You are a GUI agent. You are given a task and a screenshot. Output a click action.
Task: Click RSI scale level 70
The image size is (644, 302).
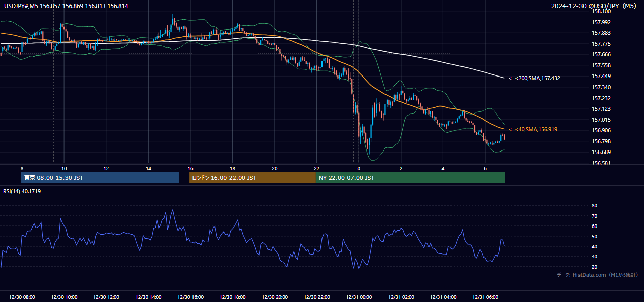pyautogui.click(x=595, y=216)
